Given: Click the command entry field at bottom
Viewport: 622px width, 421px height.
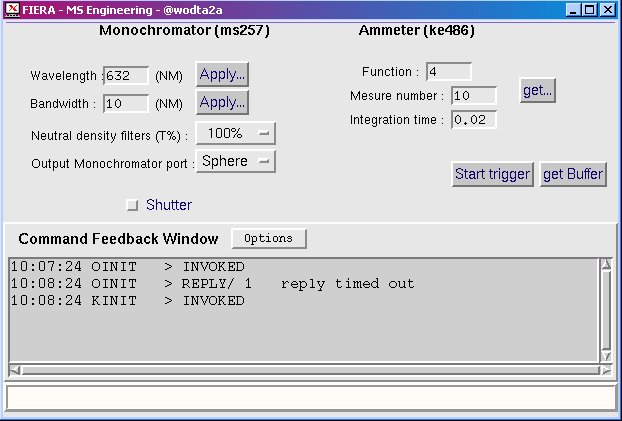Looking at the screenshot, I should 310,397.
